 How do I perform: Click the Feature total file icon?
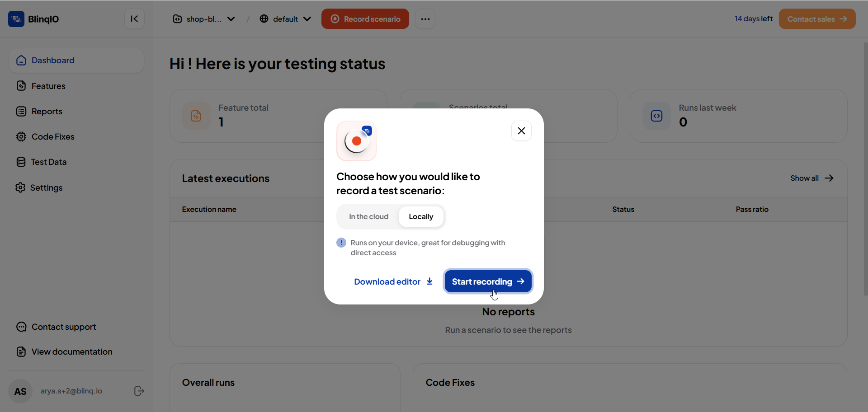196,116
